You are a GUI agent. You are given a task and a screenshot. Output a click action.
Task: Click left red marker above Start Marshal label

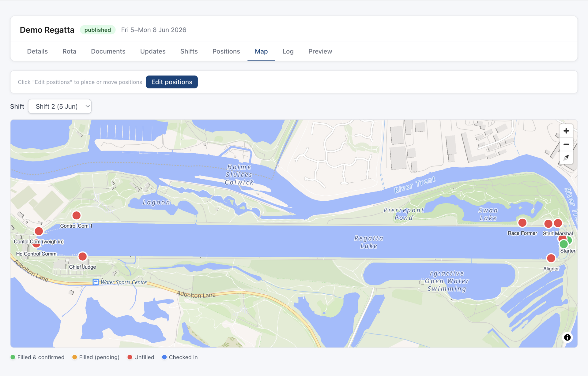548,224
